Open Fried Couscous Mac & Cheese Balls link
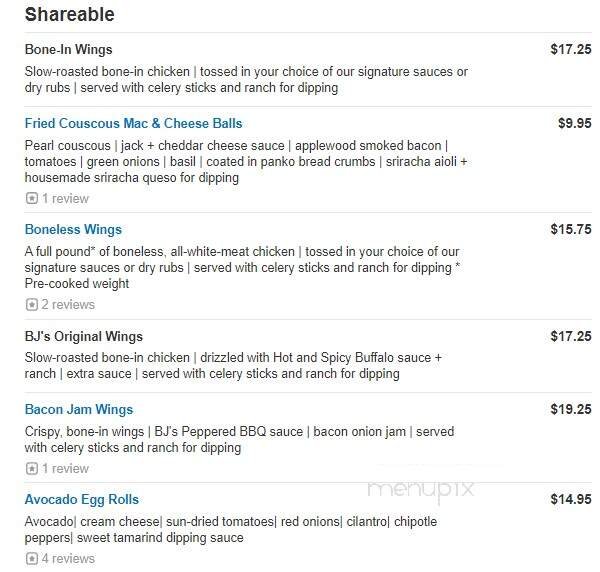Image resolution: width=600 pixels, height=572 pixels. (133, 124)
